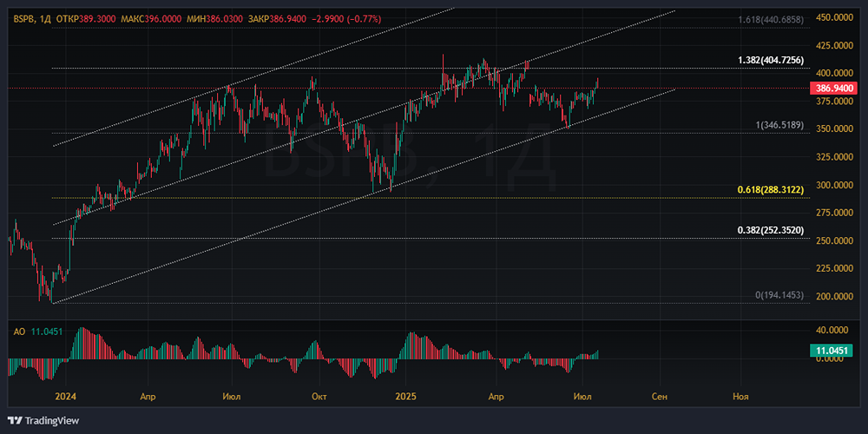868x434 pixels.
Task: Click the 350.0000 price axis label
Action: (833, 128)
